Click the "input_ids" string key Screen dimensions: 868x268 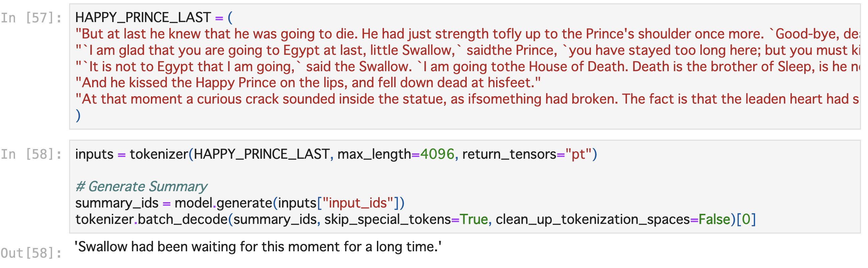358,203
